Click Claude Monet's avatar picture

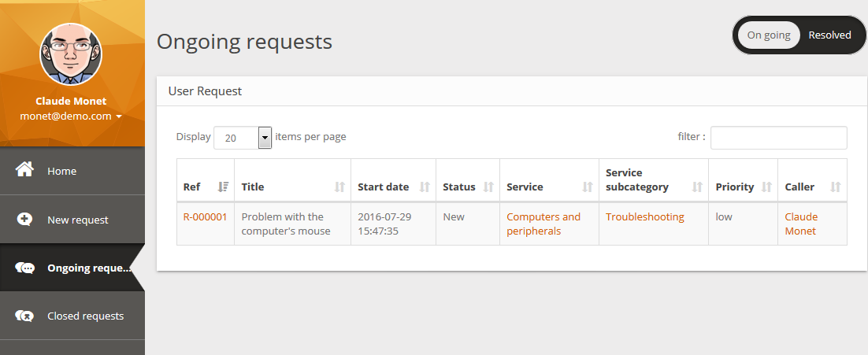point(71,54)
